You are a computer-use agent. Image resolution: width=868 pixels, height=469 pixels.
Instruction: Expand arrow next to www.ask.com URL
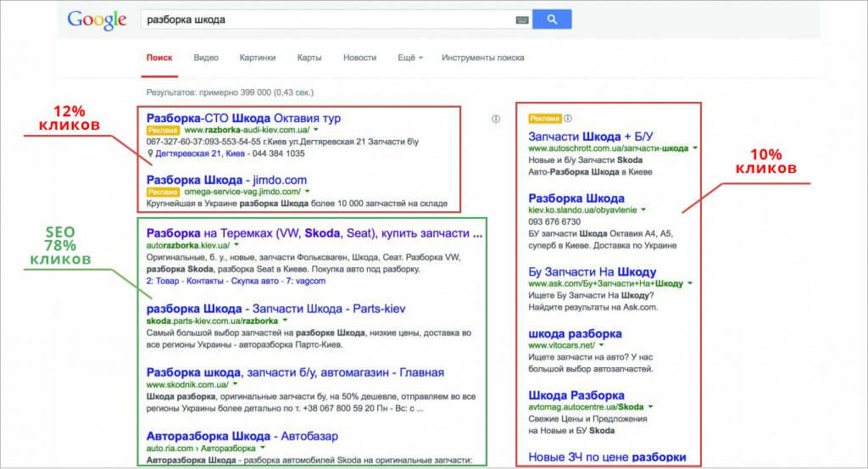(690, 283)
